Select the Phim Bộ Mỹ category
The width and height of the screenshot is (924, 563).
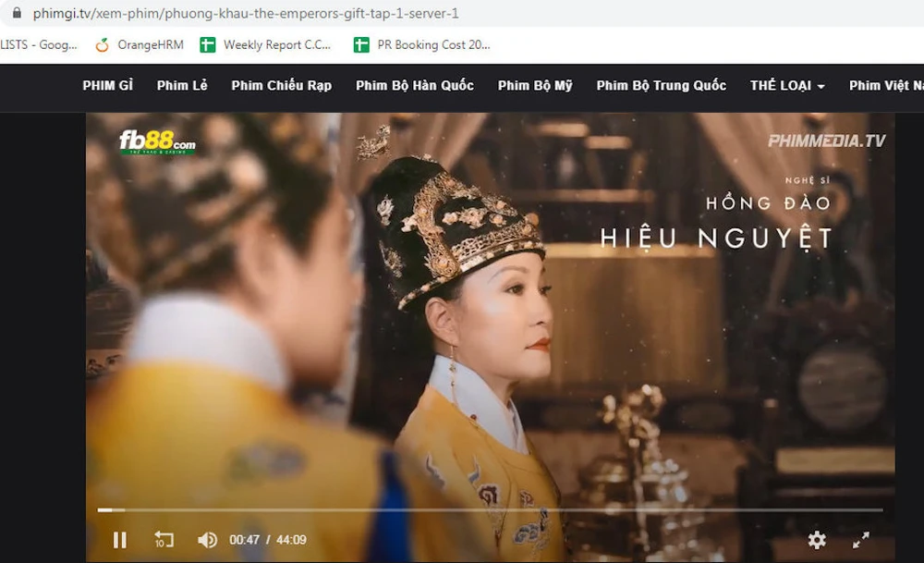click(x=535, y=85)
